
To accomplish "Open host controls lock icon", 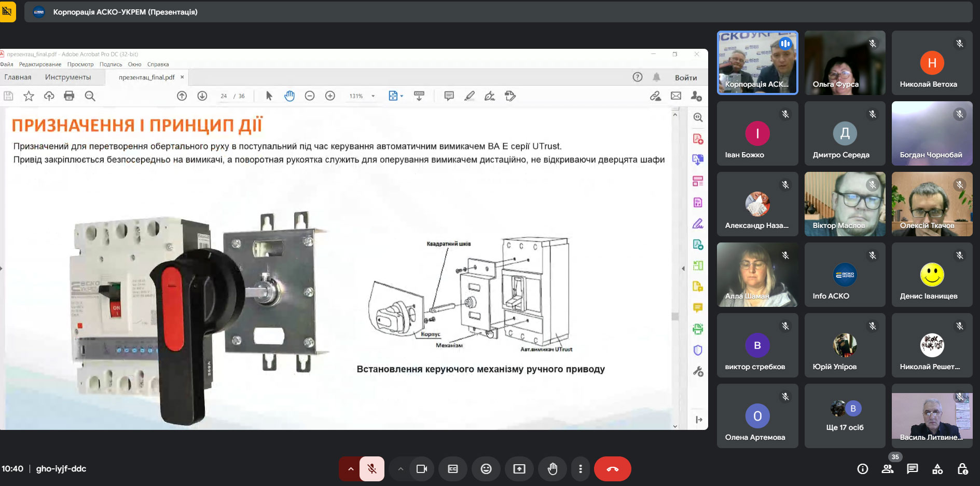I will pos(962,469).
